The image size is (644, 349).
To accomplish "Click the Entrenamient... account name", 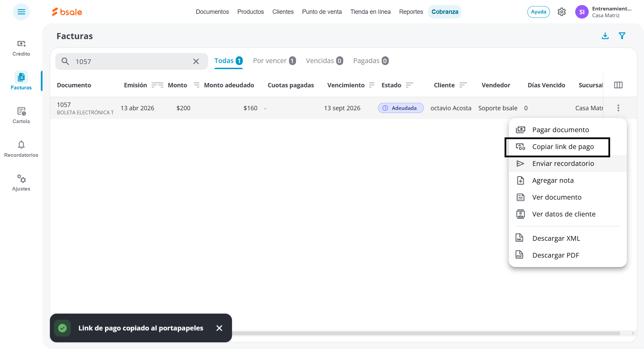I will coord(612,9).
